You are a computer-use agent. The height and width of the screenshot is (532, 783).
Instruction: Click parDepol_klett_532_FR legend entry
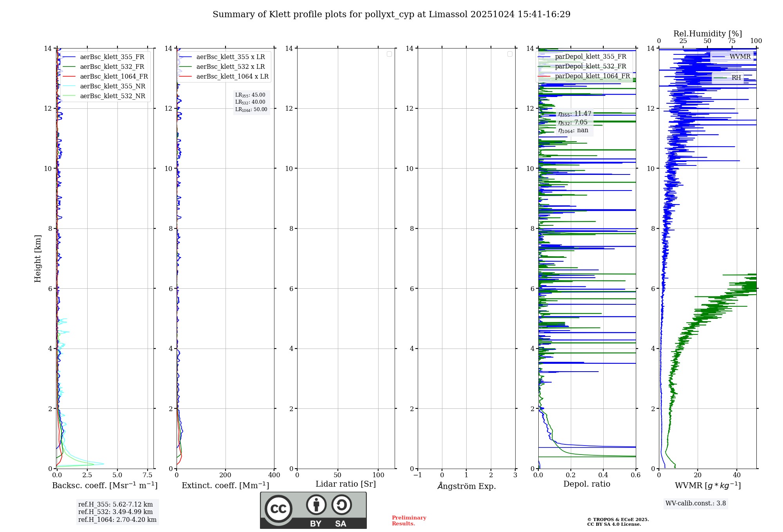pos(590,66)
